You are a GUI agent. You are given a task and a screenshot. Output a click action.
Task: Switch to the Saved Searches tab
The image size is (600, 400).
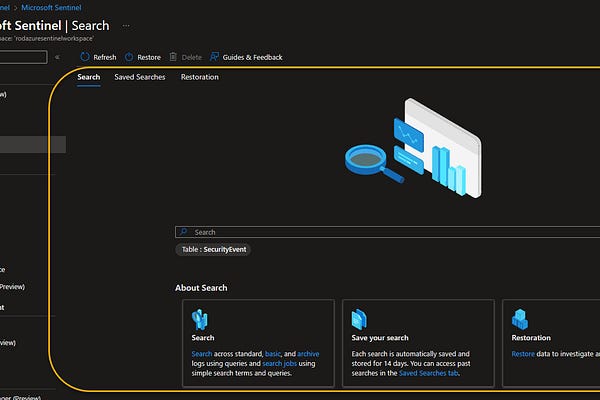click(140, 77)
